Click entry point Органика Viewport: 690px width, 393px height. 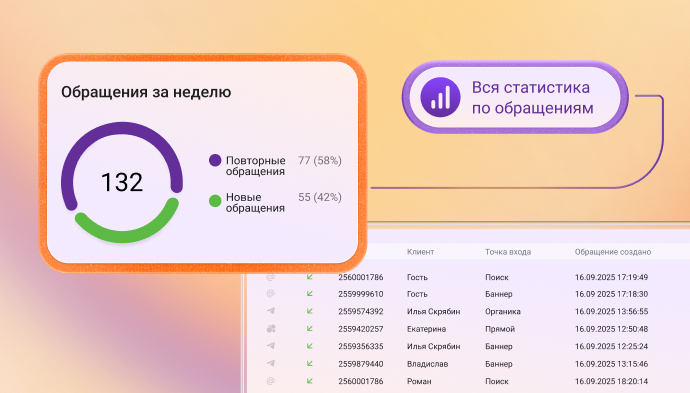503,311
